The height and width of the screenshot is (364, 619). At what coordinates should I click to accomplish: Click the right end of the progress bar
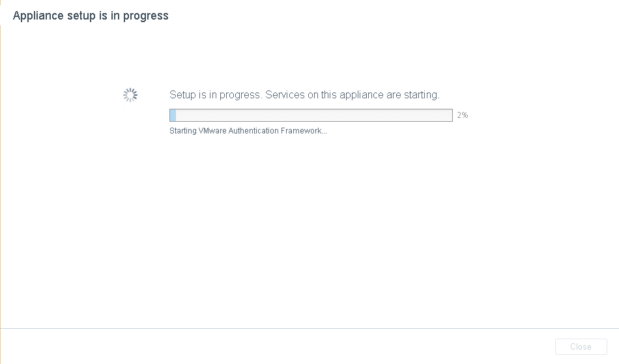(449, 115)
